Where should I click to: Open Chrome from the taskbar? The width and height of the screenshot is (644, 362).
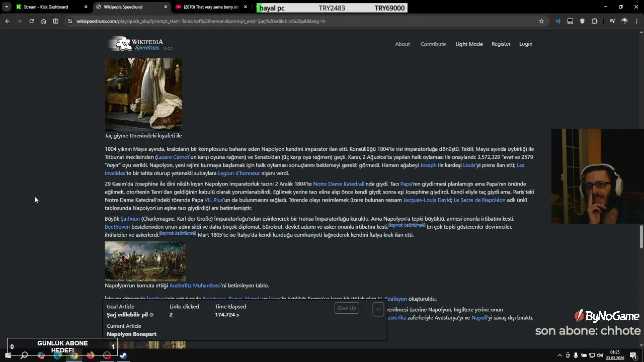click(x=74, y=355)
